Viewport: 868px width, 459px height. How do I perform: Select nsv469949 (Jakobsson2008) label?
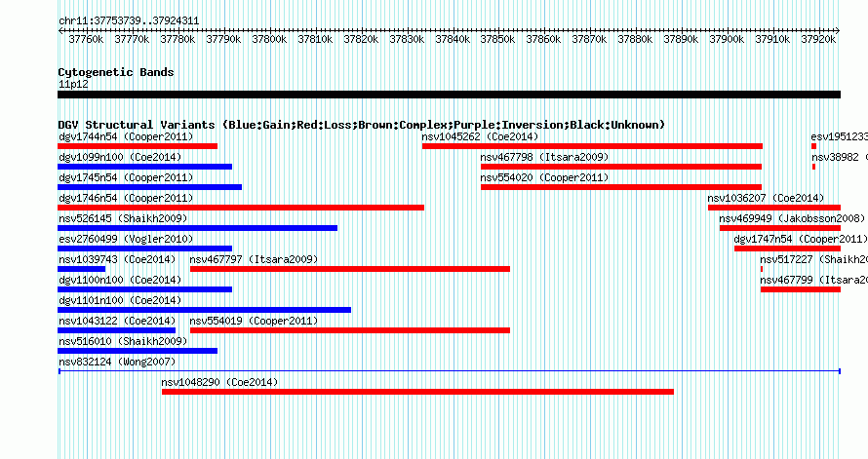pyautogui.click(x=792, y=218)
